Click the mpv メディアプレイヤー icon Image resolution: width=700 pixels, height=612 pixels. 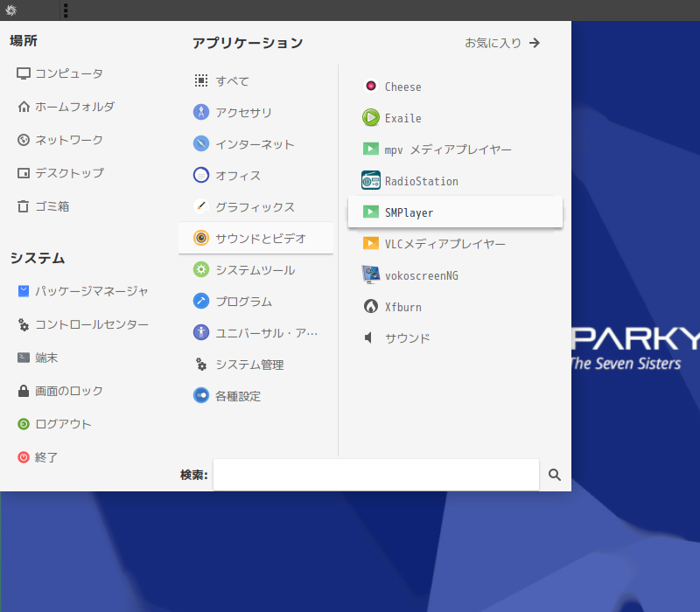(x=370, y=149)
